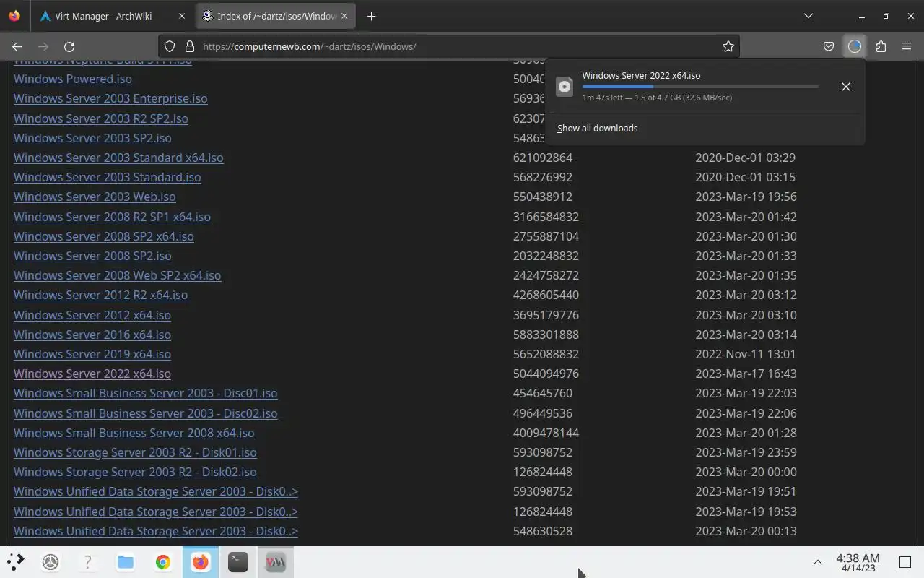The image size is (924, 578).
Task: Open the Firefox View pinned icon
Action: [14, 16]
